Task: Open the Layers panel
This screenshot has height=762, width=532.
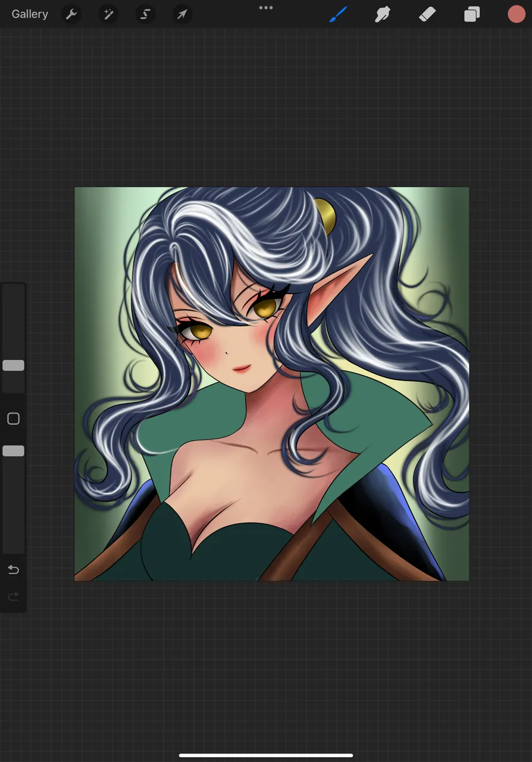Action: [x=472, y=14]
